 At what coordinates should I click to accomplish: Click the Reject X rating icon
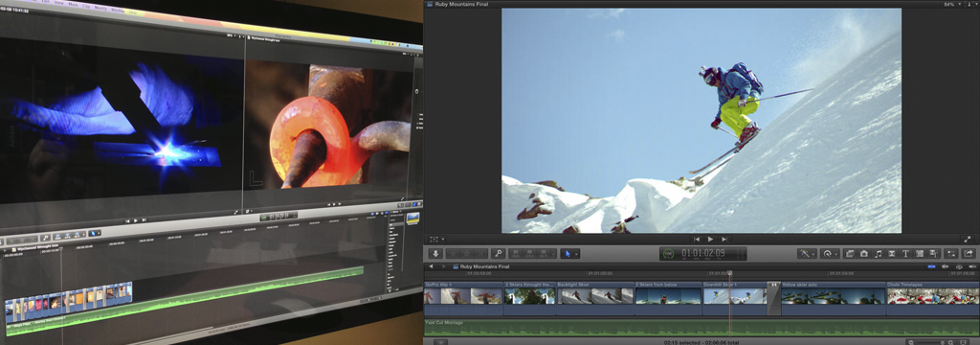pyautogui.click(x=480, y=254)
